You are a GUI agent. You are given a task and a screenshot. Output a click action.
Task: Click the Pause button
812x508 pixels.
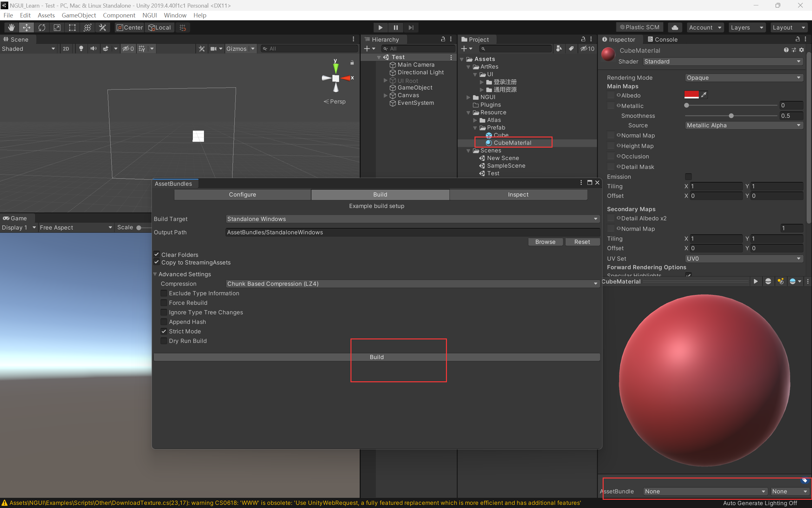tap(396, 28)
